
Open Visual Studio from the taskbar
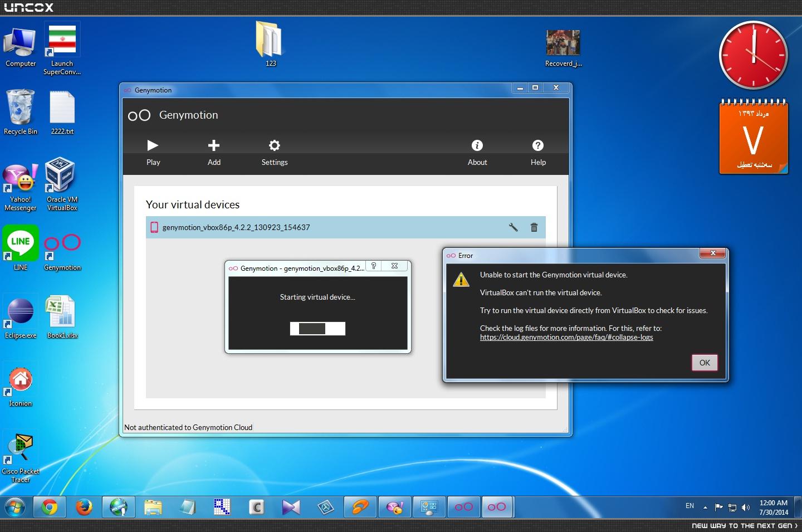(291, 507)
